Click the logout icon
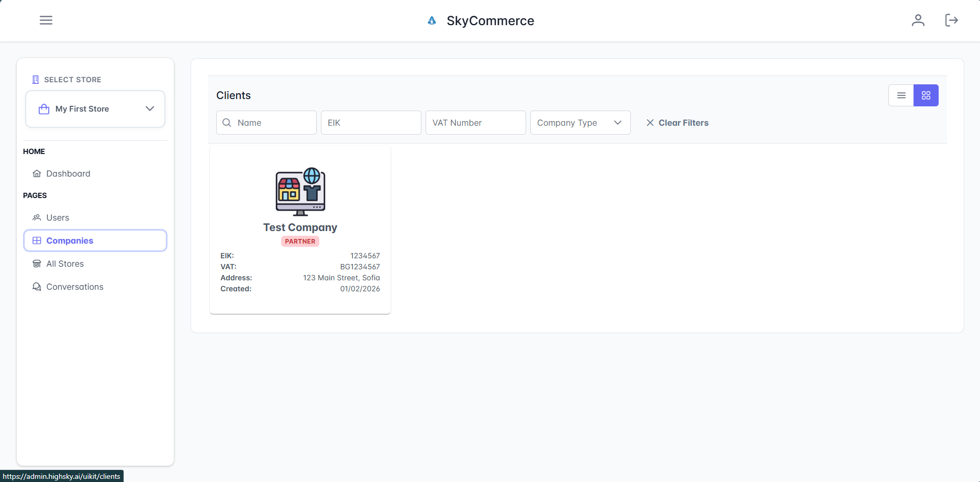980x482 pixels. click(x=951, y=20)
